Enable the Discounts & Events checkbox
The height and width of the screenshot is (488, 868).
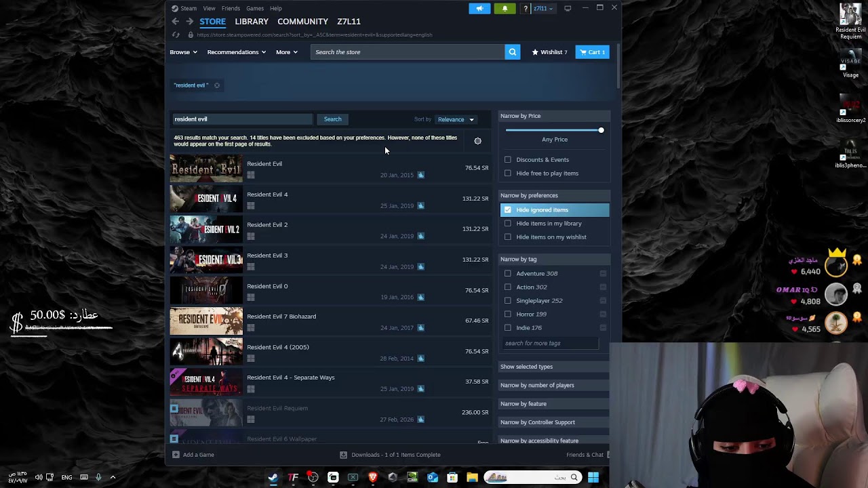[x=508, y=160]
